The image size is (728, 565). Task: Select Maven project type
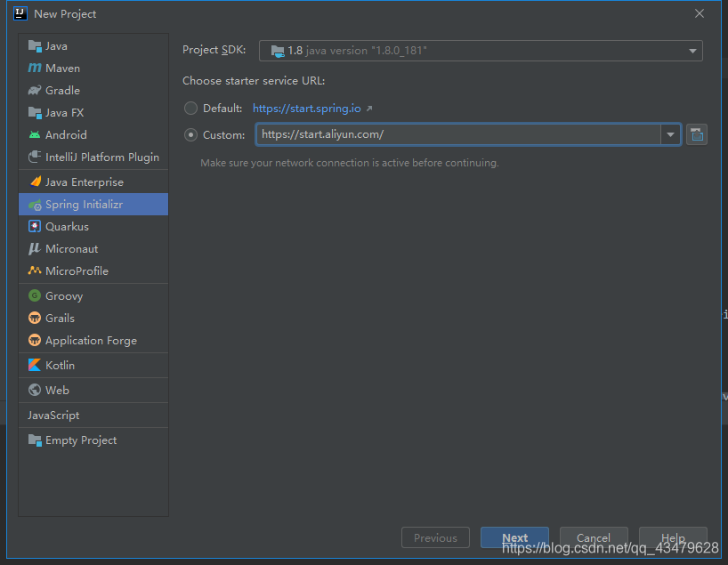point(93,69)
